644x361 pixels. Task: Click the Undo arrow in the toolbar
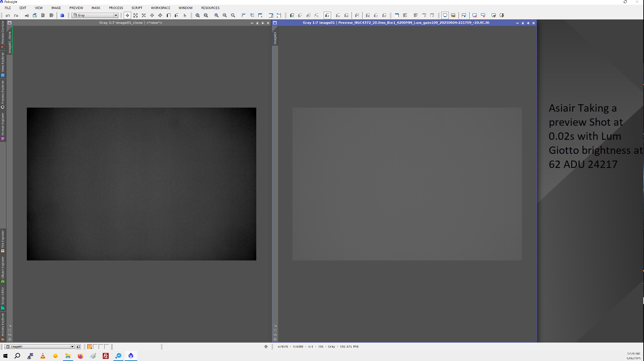coord(8,15)
